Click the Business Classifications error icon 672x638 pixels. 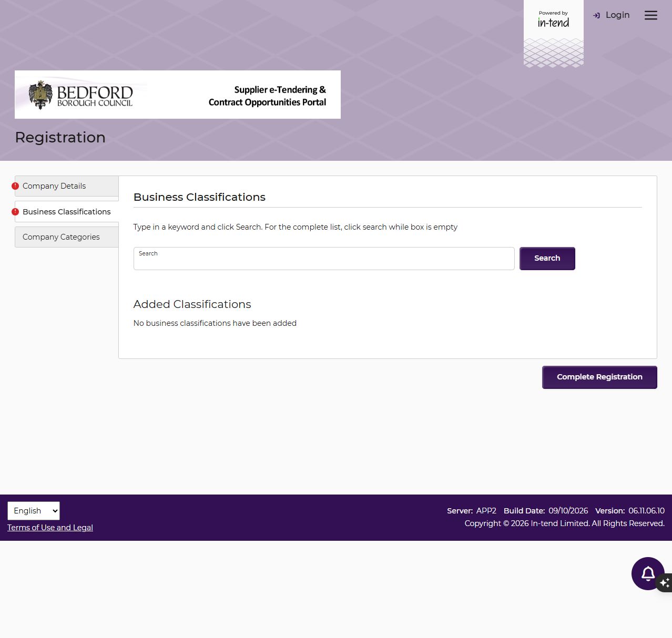click(15, 212)
